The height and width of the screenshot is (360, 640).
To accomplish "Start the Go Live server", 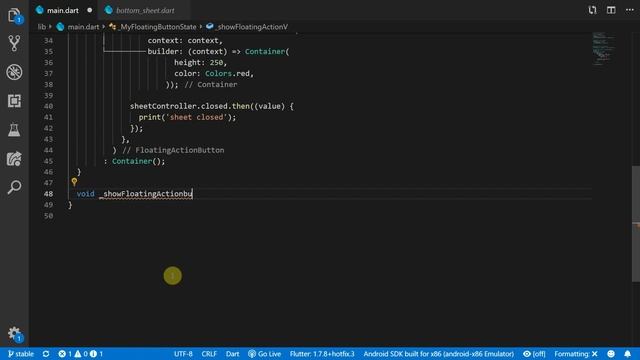I will point(264,354).
